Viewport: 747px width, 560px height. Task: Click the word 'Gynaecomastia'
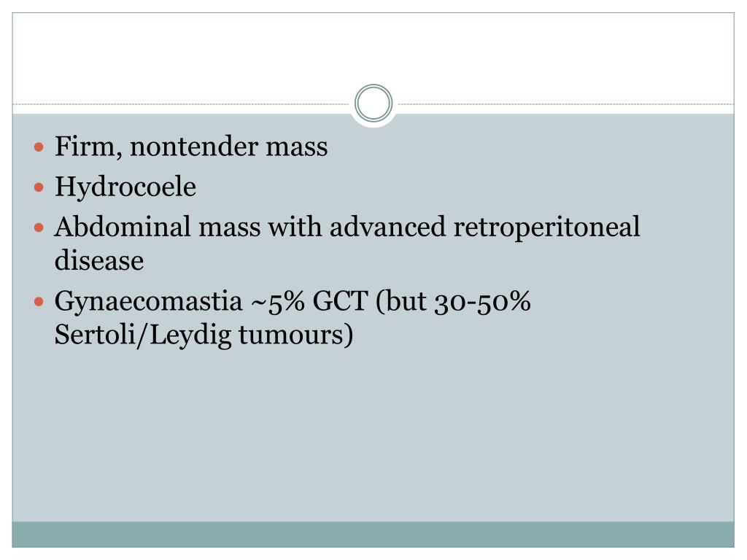(148, 302)
